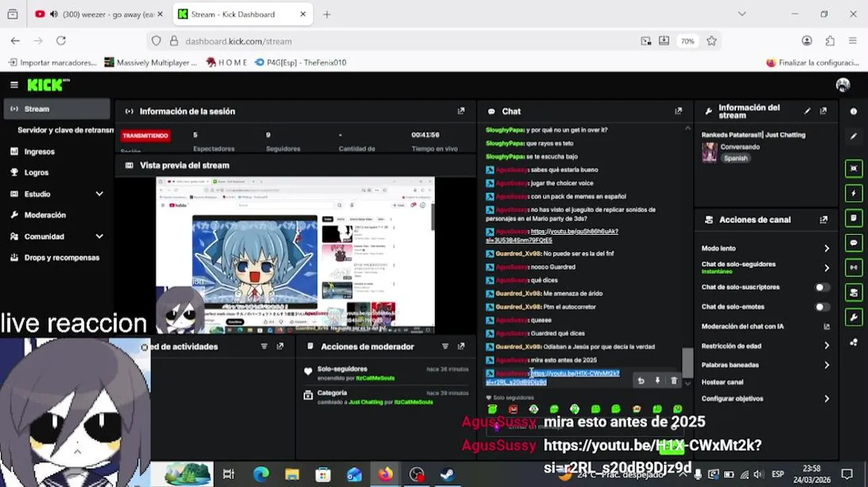Open the P4G[Esp] - TheFenix010 bookmark

click(301, 62)
